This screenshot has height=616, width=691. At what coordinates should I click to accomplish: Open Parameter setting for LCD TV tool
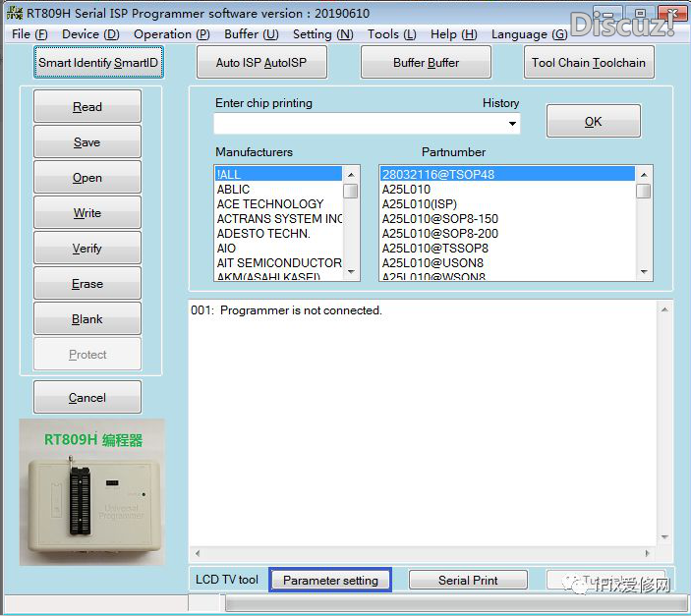(330, 581)
